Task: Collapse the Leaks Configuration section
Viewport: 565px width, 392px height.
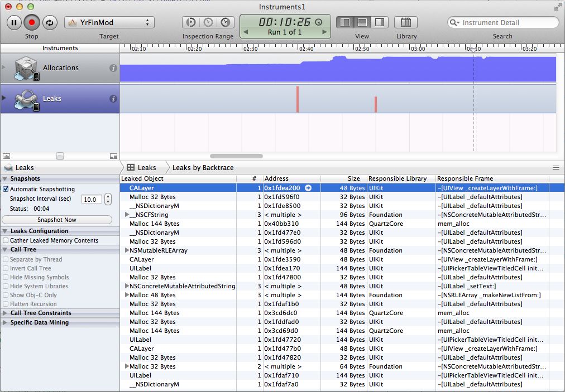Action: [x=4, y=231]
